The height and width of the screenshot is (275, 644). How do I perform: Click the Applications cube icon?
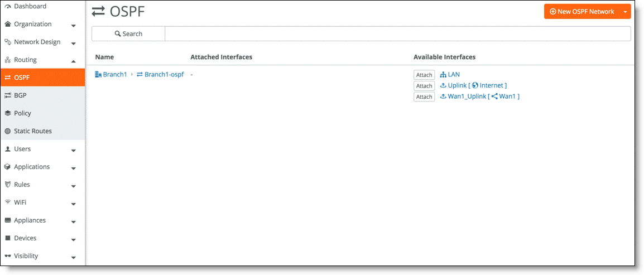coord(8,167)
